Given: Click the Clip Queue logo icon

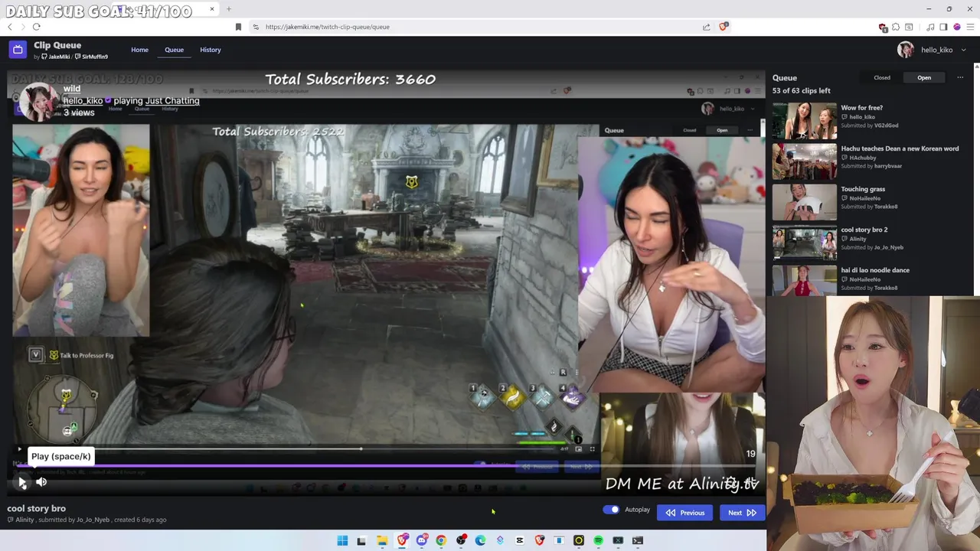Looking at the screenshot, I should point(18,50).
